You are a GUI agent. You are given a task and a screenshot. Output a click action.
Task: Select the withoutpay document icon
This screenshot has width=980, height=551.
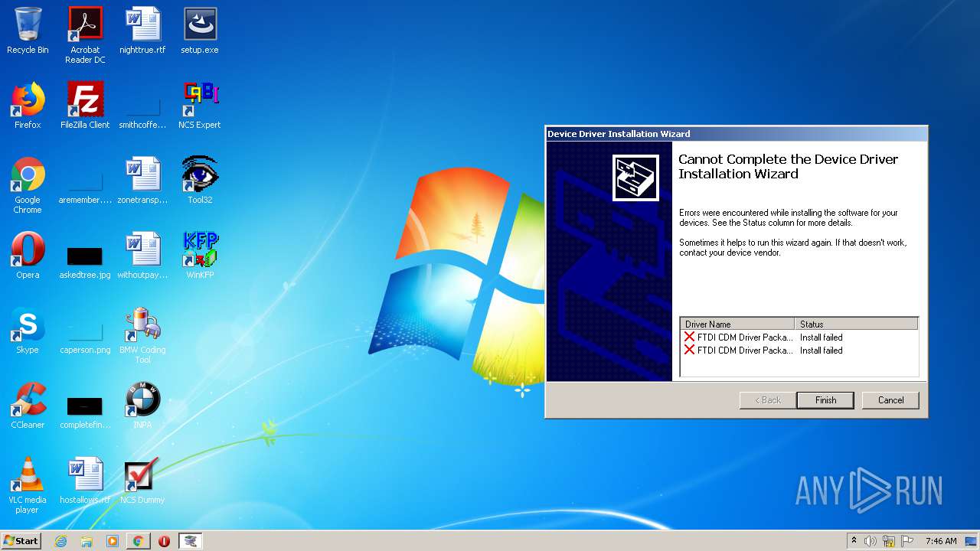[142, 256]
